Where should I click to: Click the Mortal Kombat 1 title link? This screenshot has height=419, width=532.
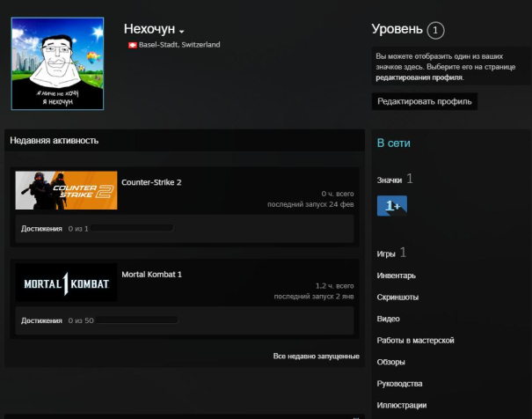[150, 274]
